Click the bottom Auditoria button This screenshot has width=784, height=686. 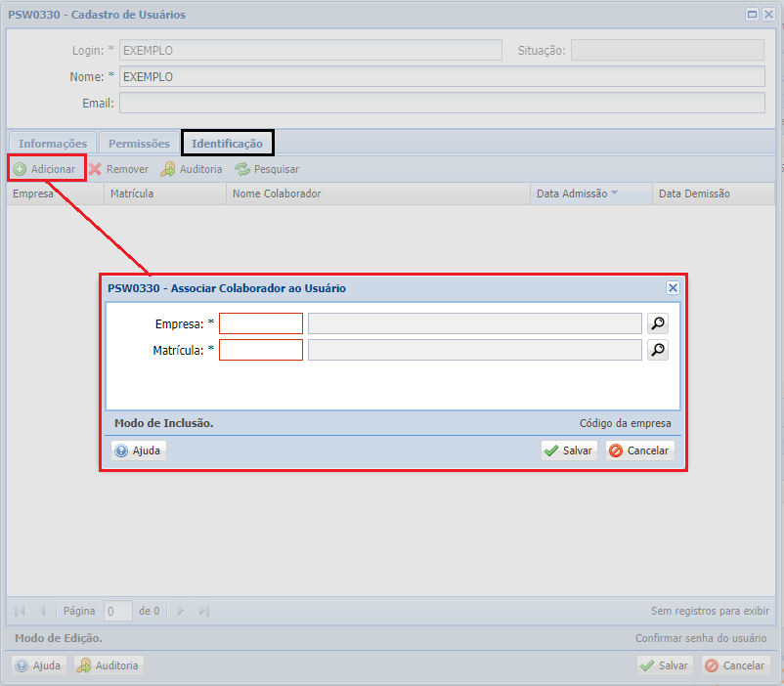[x=109, y=665]
